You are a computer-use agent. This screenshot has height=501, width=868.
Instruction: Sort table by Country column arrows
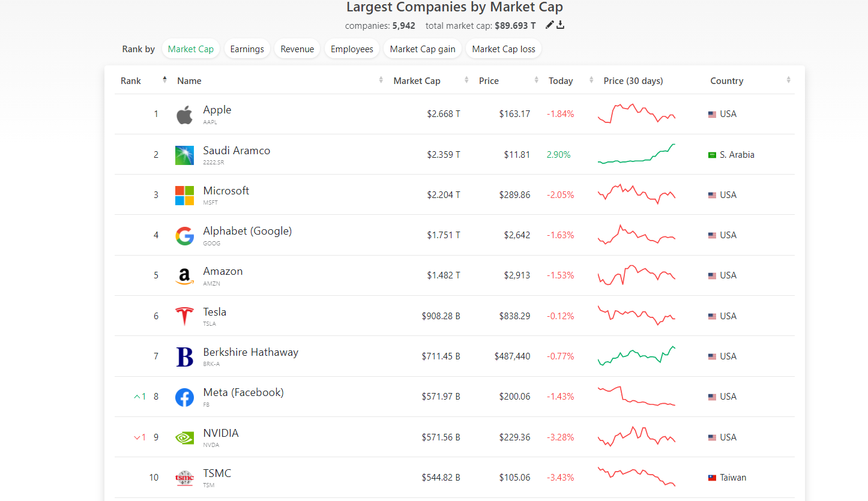(788, 80)
